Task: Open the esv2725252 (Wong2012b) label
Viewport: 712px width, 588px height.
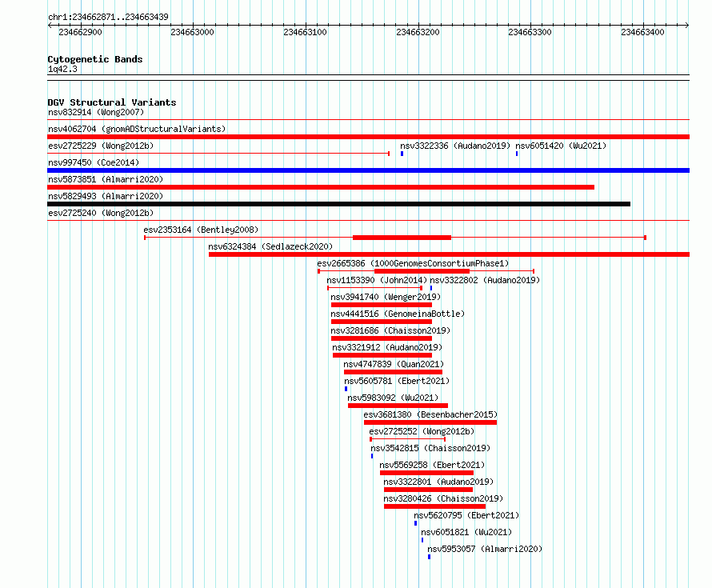Action: click(x=422, y=431)
